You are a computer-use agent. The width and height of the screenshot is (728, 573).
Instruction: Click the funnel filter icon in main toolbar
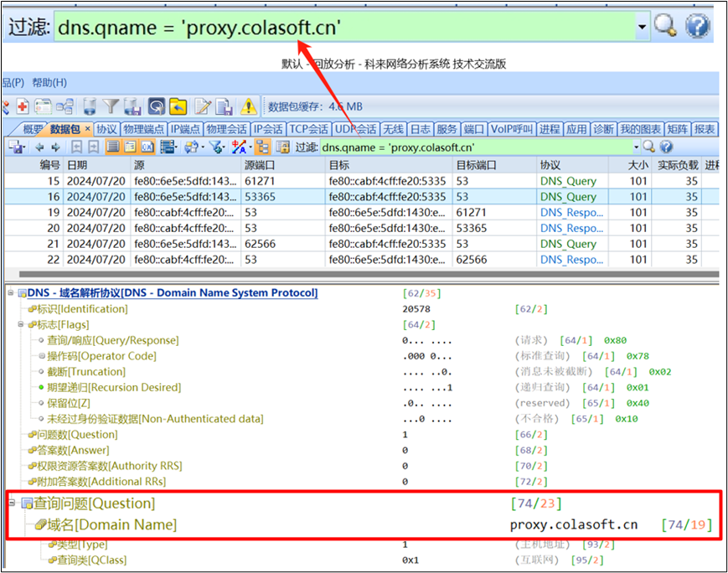[x=111, y=106]
